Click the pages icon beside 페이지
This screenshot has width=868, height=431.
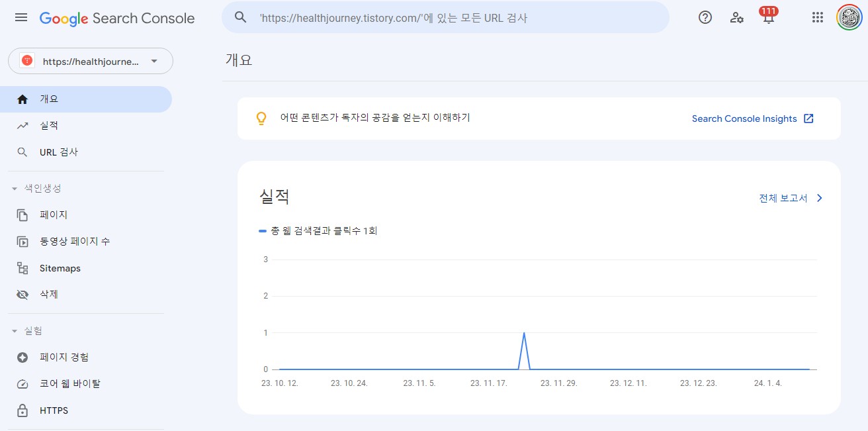tap(22, 215)
